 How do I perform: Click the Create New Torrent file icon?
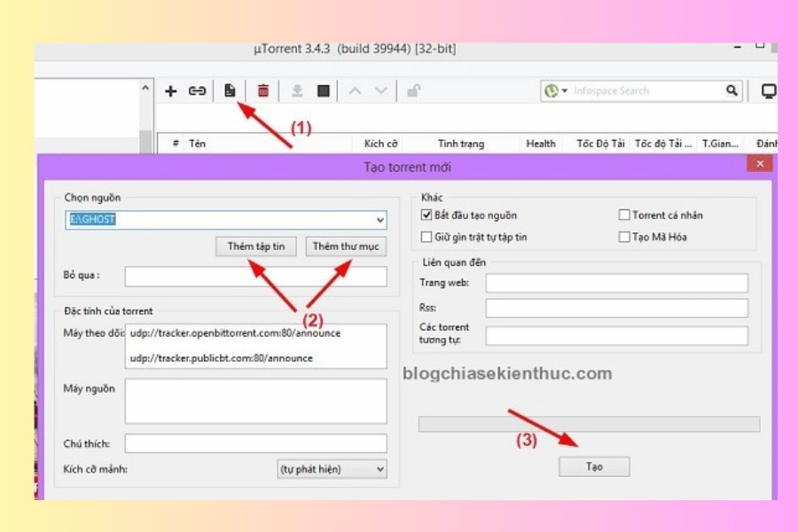pyautogui.click(x=230, y=90)
